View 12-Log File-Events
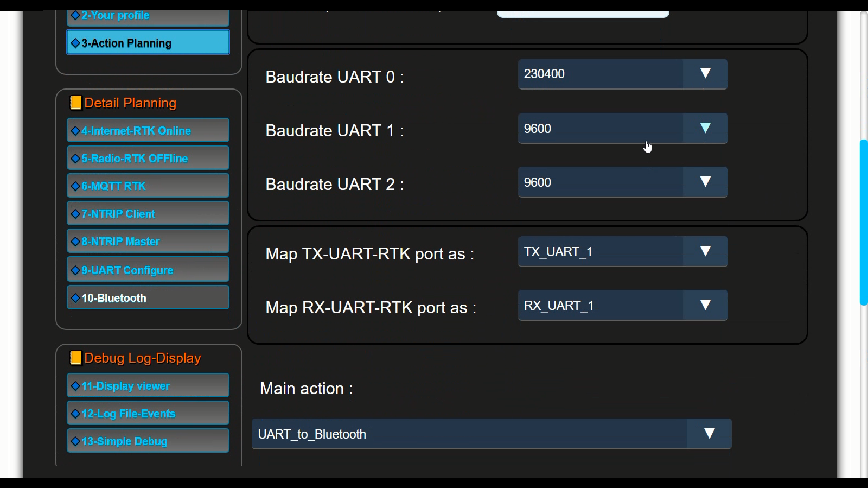Viewport: 868px width, 488px height. 148,414
